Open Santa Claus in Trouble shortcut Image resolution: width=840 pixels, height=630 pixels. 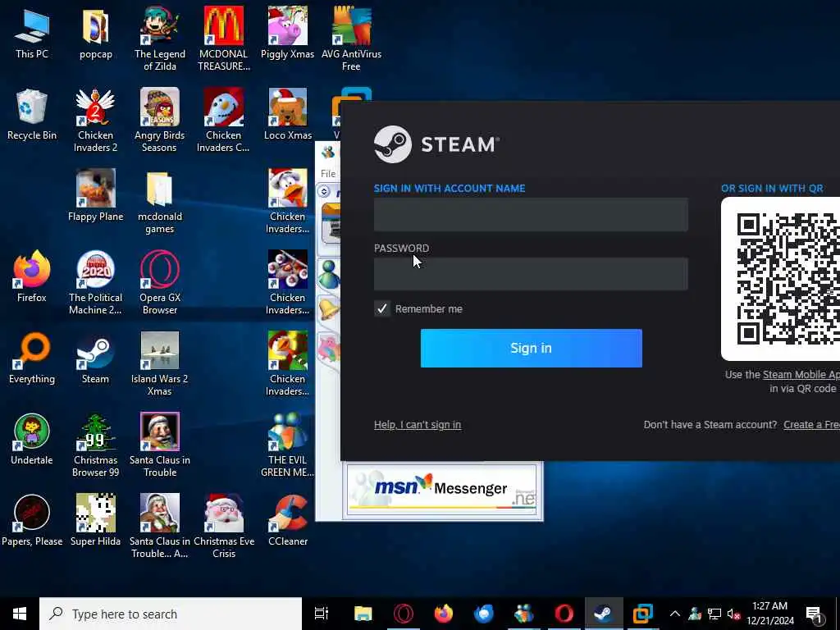(160, 445)
